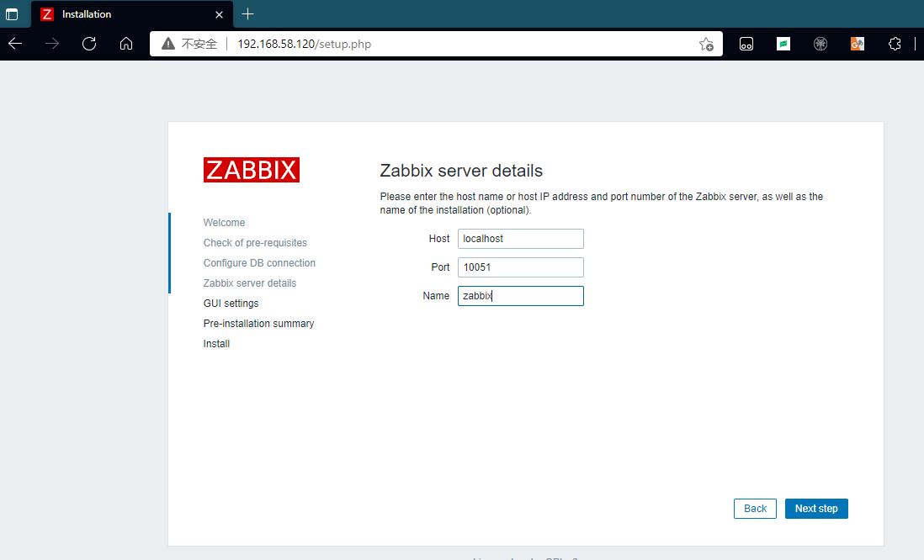Close the Installation tab

click(219, 15)
